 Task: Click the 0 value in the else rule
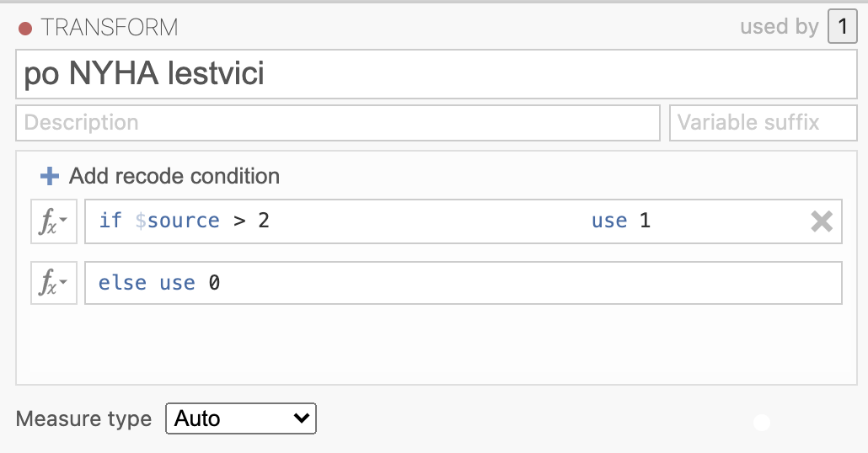214,283
